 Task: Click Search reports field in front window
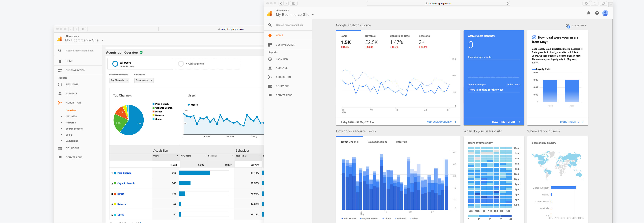pos(289,25)
